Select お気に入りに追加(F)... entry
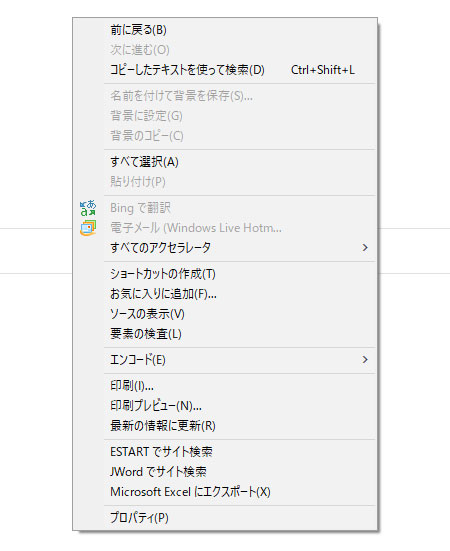 point(225,294)
